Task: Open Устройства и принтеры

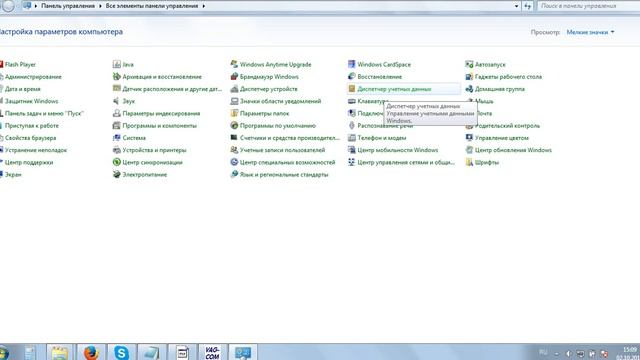Action: point(149,150)
